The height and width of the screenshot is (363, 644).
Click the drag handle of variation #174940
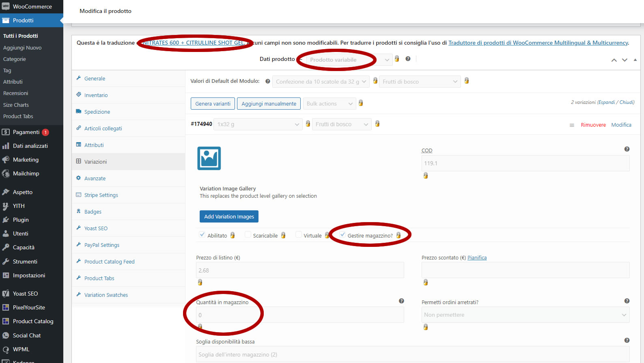click(x=572, y=125)
